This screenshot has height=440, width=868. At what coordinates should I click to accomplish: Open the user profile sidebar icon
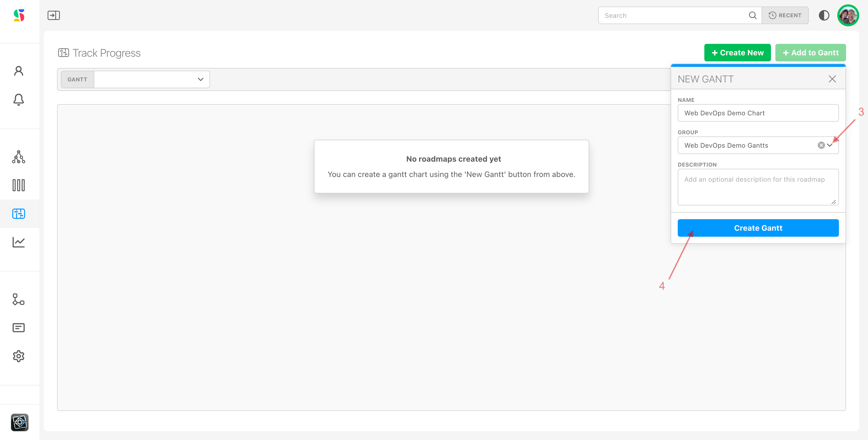pos(19,71)
